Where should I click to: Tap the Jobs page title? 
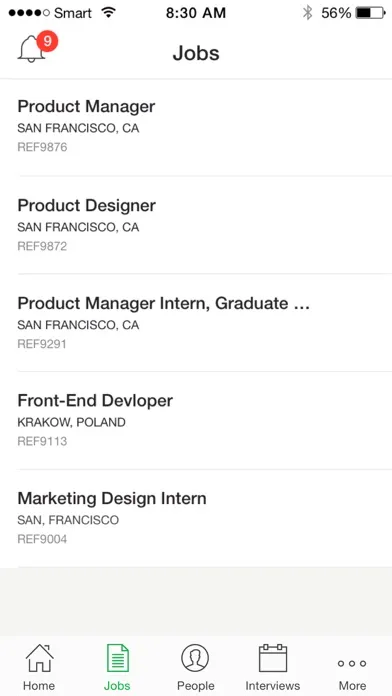coord(196,53)
